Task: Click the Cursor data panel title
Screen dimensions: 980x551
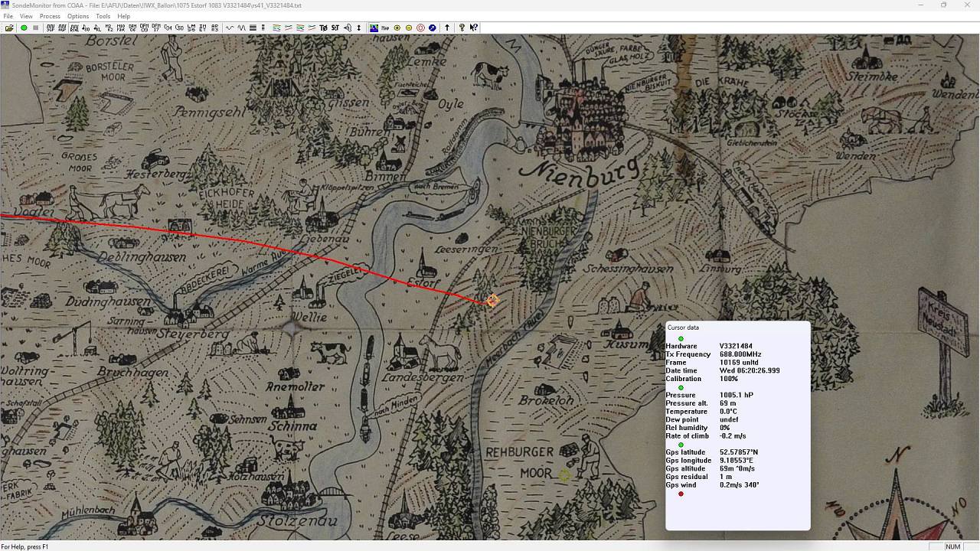Action: pos(683,328)
